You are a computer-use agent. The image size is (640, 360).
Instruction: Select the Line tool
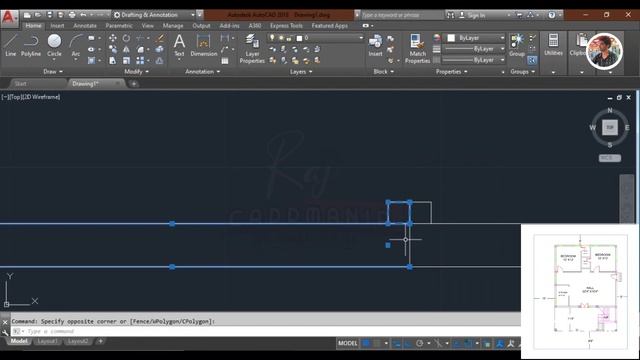pos(11,45)
